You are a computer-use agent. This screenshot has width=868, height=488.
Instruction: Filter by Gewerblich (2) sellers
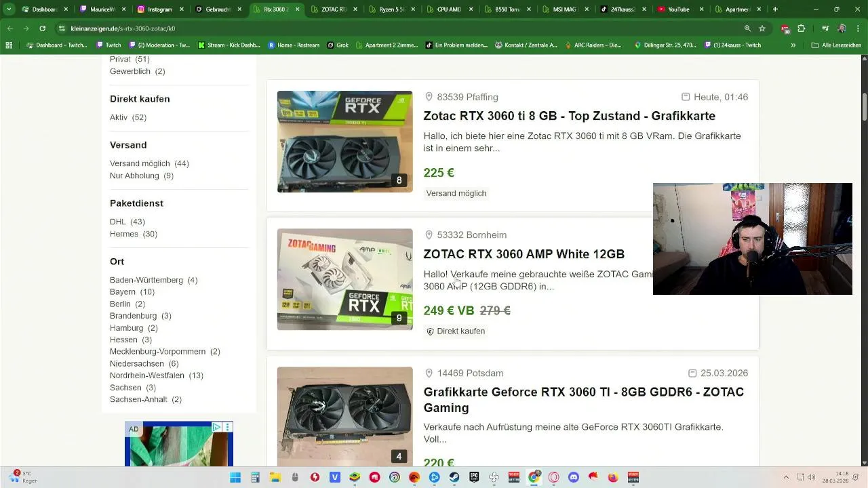(138, 71)
